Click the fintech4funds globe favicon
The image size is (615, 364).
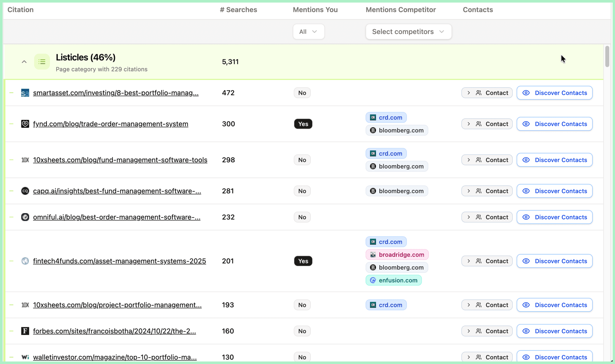pyautogui.click(x=25, y=261)
